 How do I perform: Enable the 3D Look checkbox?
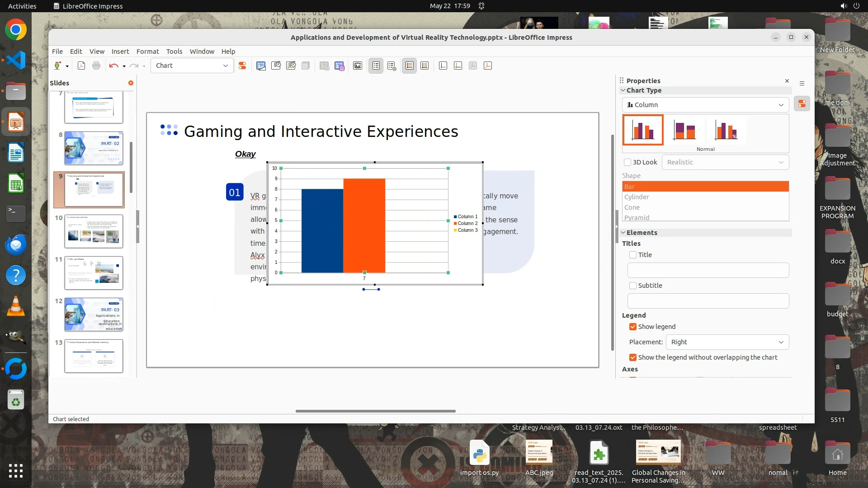627,162
